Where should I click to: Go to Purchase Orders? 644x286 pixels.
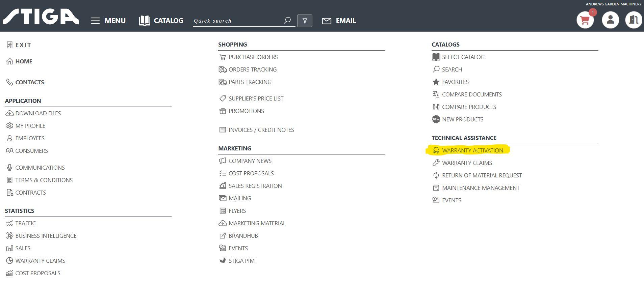coord(253,57)
